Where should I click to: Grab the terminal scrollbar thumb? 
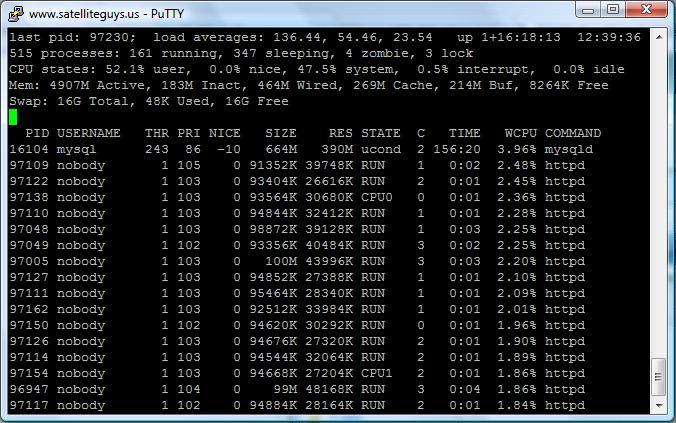659,377
